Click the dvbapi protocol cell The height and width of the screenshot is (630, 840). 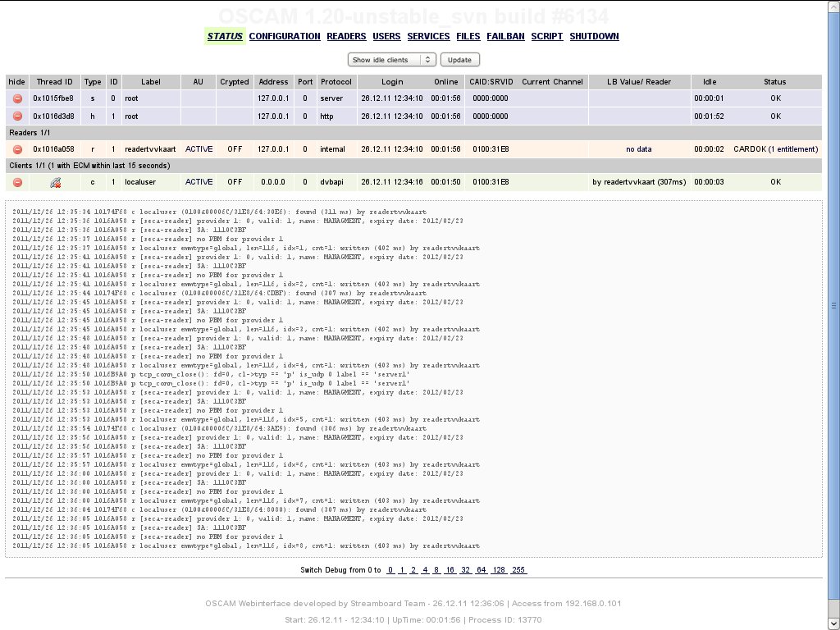[335, 182]
